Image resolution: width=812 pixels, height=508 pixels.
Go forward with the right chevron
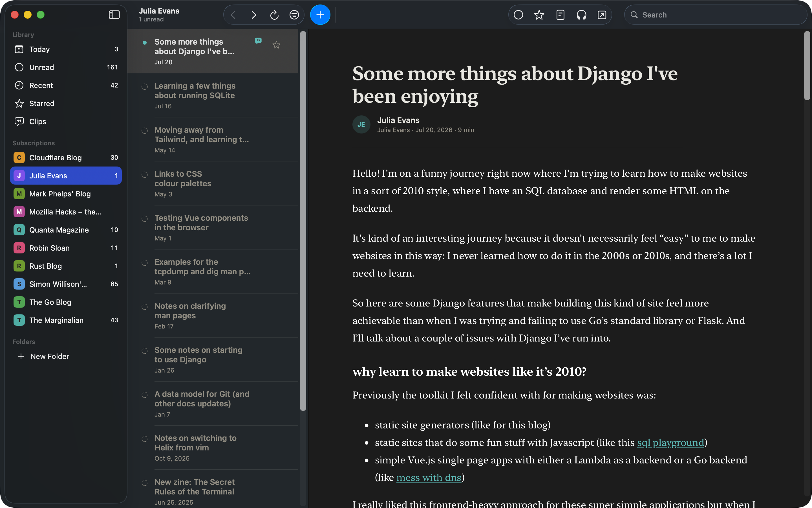pyautogui.click(x=254, y=15)
